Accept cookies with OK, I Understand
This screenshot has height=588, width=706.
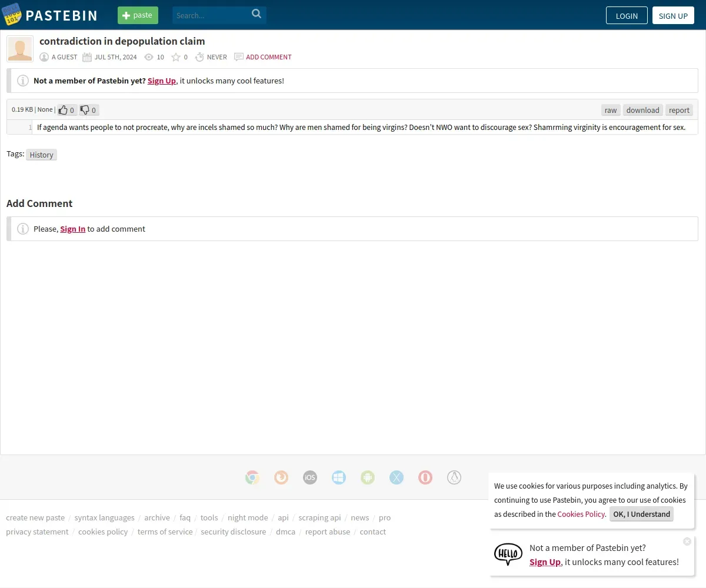641,514
